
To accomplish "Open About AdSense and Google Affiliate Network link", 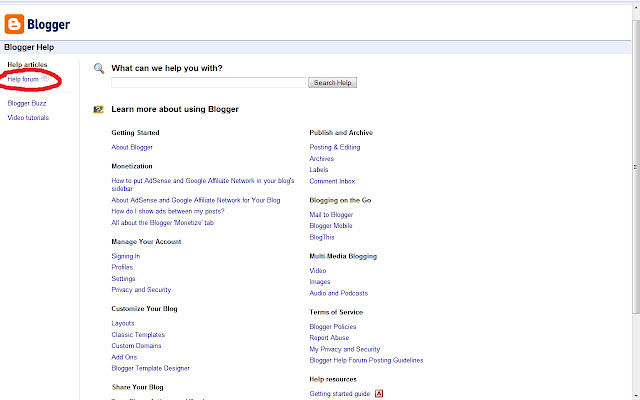I will tap(196, 200).
